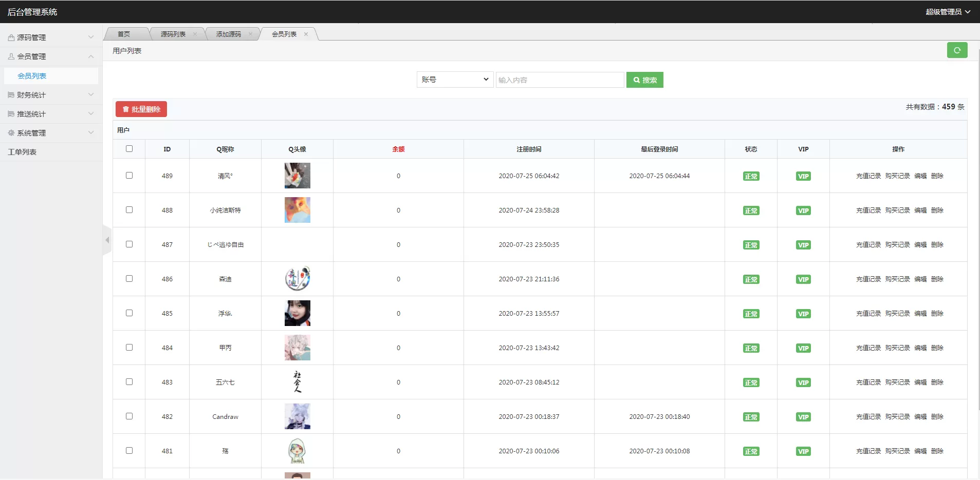Click the green 搜索 button
The width and height of the screenshot is (980, 480).
pyautogui.click(x=645, y=80)
